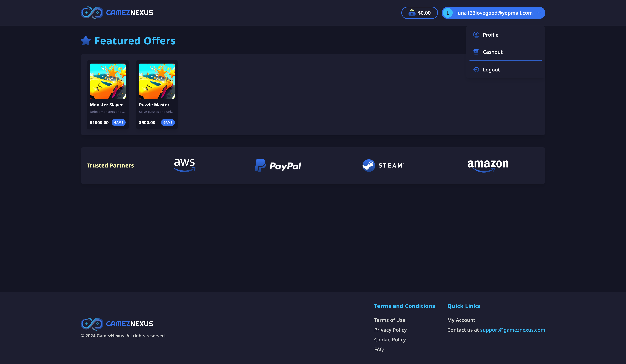Click the GAME badge on Monster Slayer
The width and height of the screenshot is (626, 364).
(x=118, y=122)
